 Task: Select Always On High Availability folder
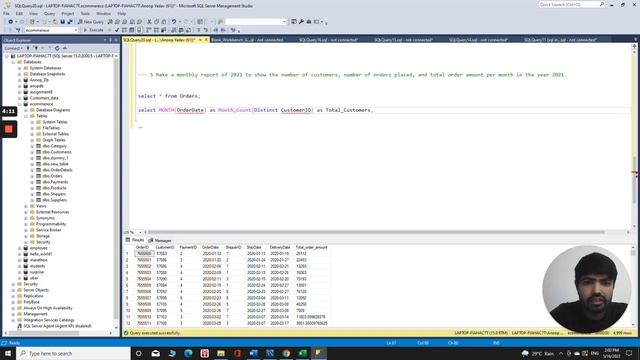(48, 308)
